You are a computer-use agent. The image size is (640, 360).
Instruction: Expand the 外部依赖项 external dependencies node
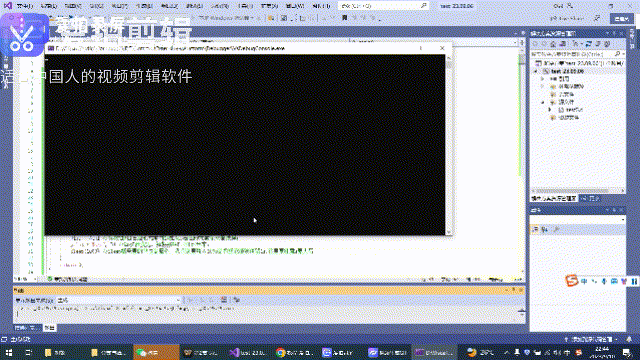pyautogui.click(x=543, y=87)
